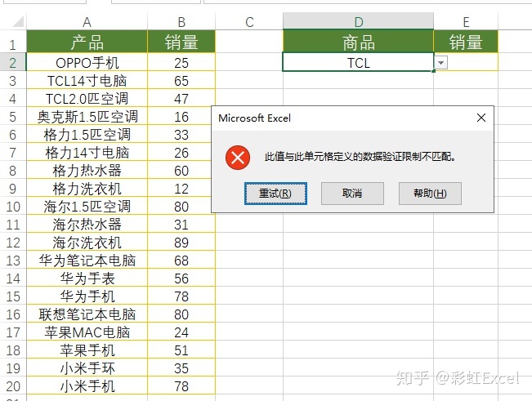Select the 海尔1.5匹空调 cell

87,207
